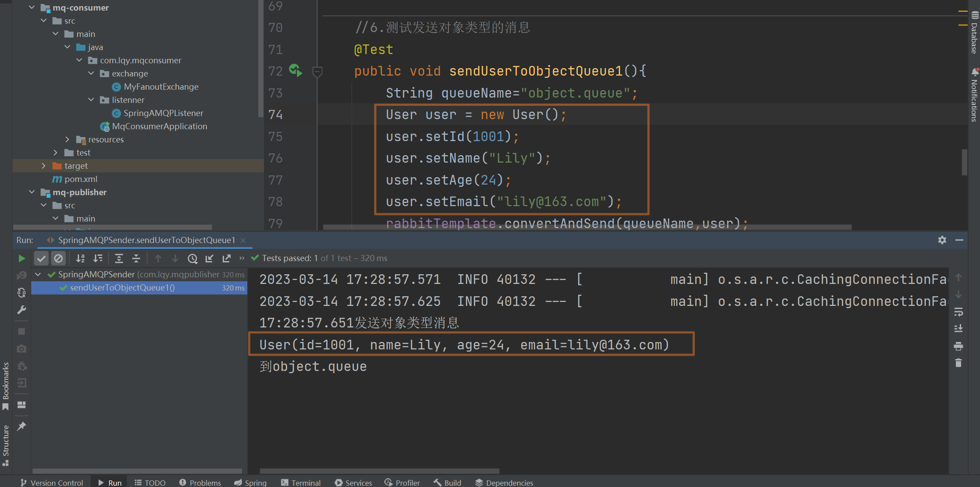Toggle Show Ignored tests button
Viewport: 980px width, 487px height.
pos(58,258)
